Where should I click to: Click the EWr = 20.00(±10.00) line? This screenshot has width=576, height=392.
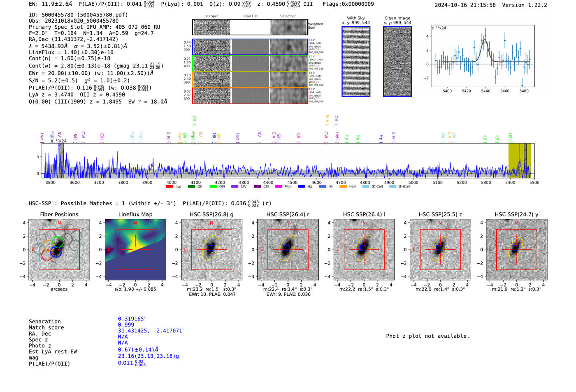[91, 73]
